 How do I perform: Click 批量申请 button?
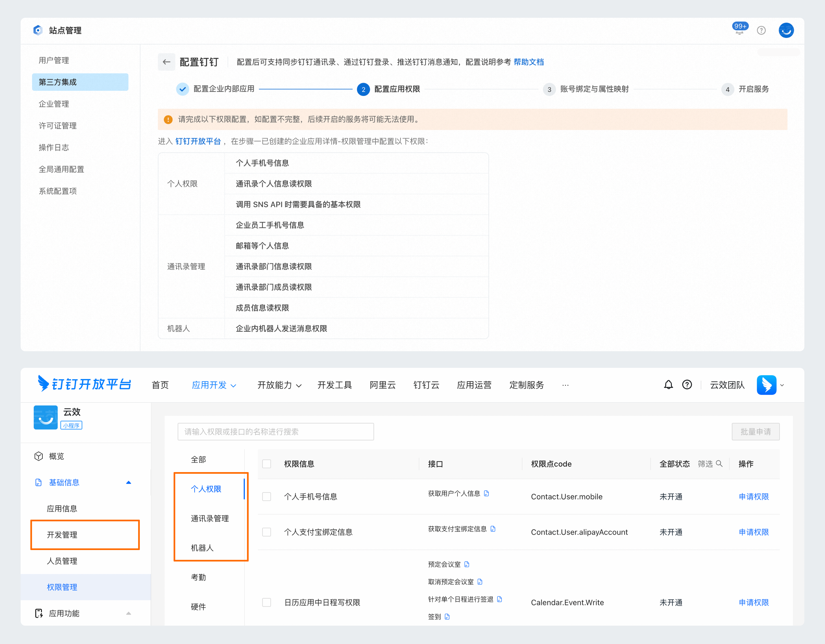tap(755, 432)
